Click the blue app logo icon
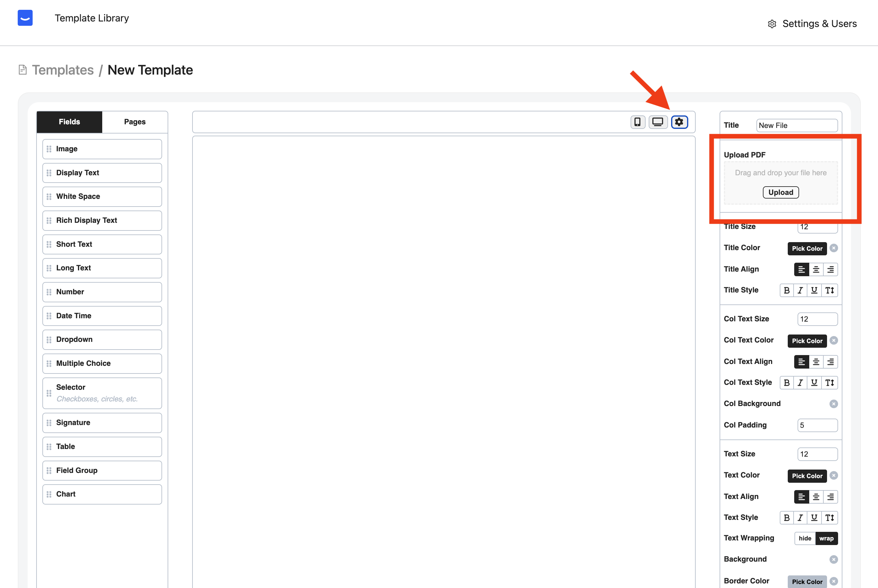The height and width of the screenshot is (588, 878). (x=25, y=18)
